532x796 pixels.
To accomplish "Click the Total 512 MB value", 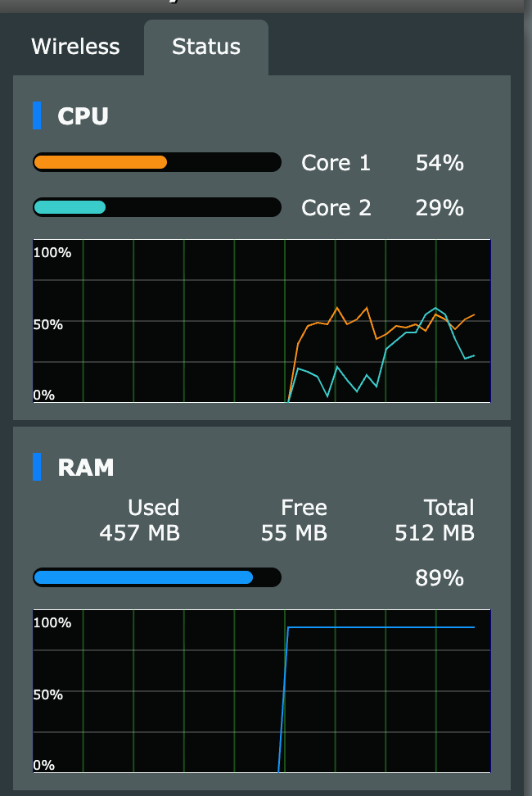I will pyautogui.click(x=434, y=533).
